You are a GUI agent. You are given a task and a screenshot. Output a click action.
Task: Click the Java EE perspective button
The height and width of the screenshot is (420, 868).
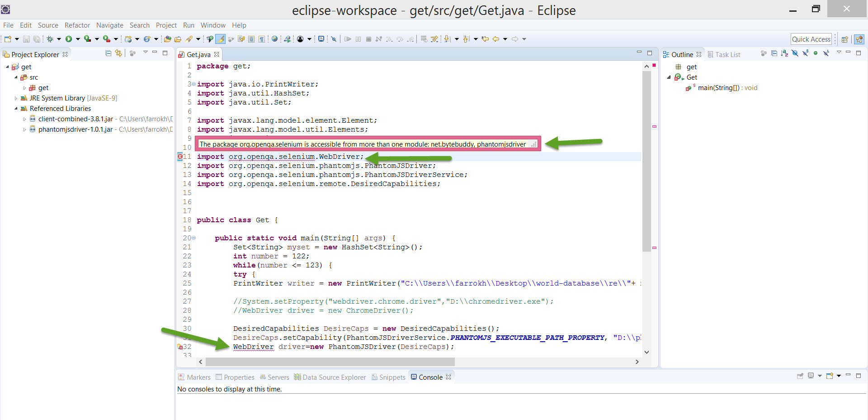(x=859, y=39)
